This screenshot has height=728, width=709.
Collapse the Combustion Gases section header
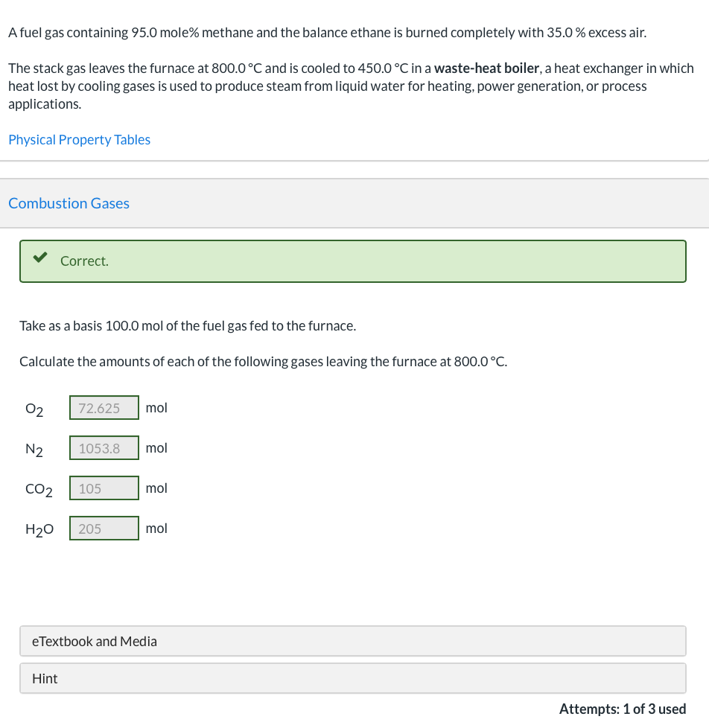point(69,203)
